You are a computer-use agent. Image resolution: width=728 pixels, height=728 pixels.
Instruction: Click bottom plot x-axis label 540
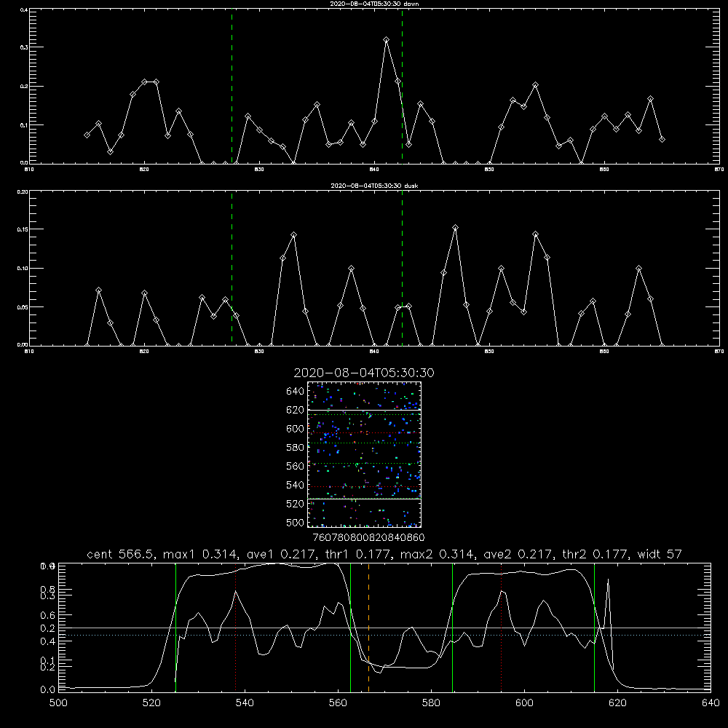[x=245, y=703]
